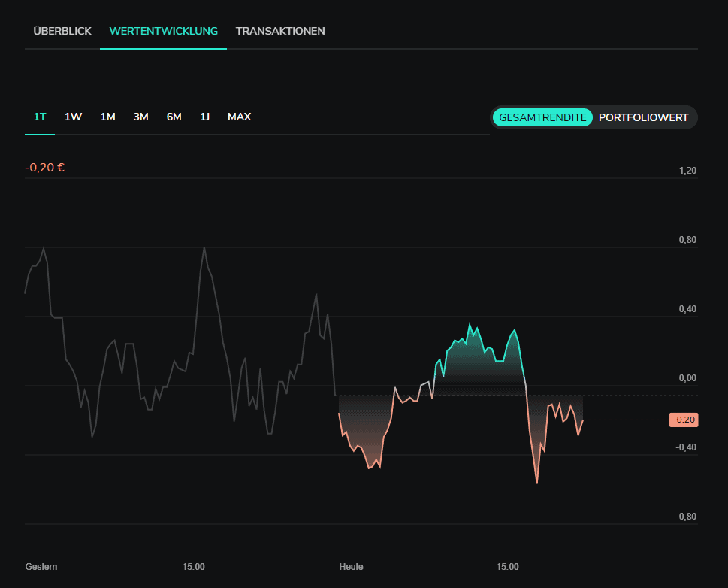The width and height of the screenshot is (728, 588).
Task: Click the Gestern x-axis label
Action: [41, 567]
